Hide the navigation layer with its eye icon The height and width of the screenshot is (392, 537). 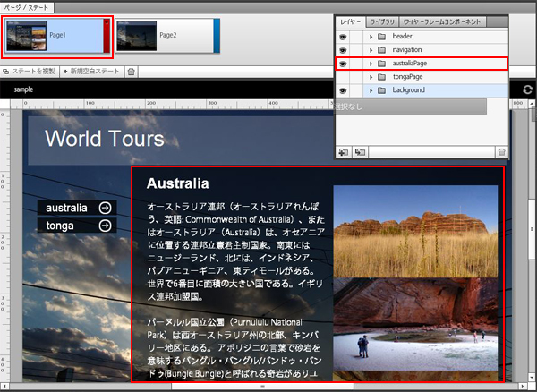[343, 50]
